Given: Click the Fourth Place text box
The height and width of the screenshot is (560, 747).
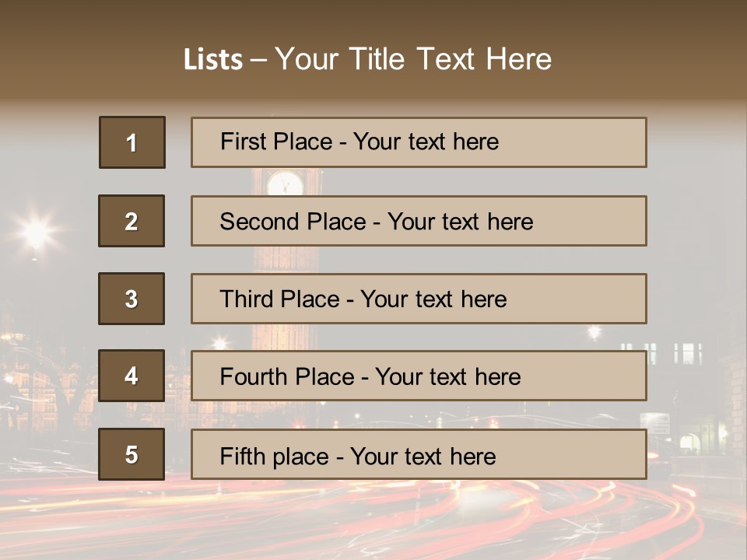Looking at the screenshot, I should pyautogui.click(x=419, y=376).
